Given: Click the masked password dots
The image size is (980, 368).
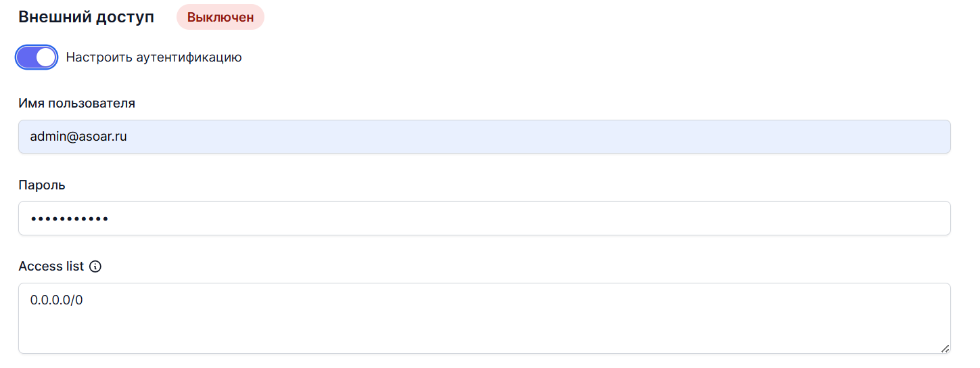Looking at the screenshot, I should (x=69, y=218).
